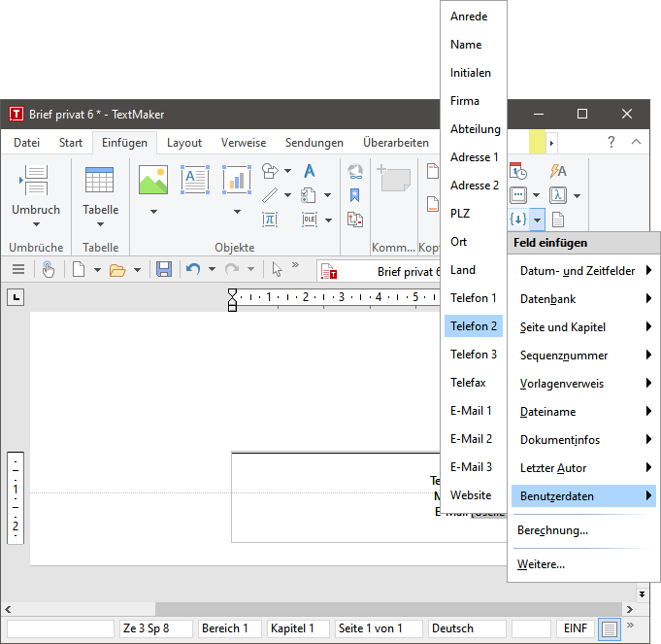Open the AutoShape dropdown arrow
This screenshot has height=644, width=661.
point(287,171)
